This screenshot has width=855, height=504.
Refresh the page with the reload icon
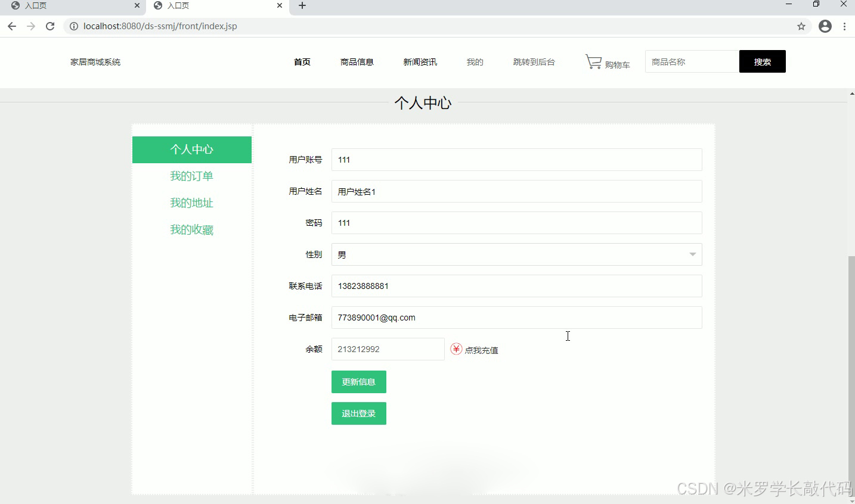point(50,26)
